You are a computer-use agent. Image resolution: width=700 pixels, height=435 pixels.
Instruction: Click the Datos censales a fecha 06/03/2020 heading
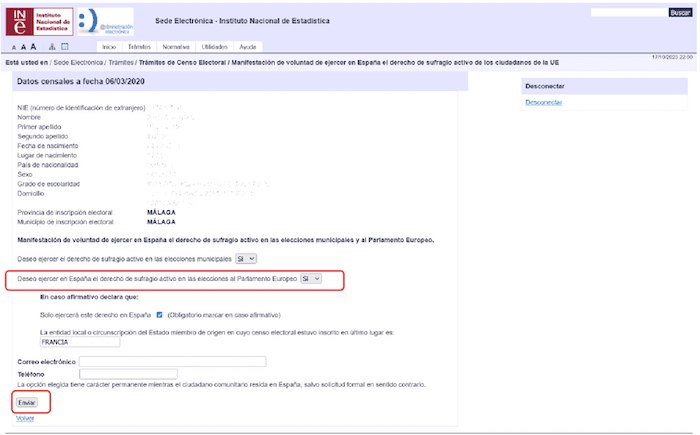81,81
